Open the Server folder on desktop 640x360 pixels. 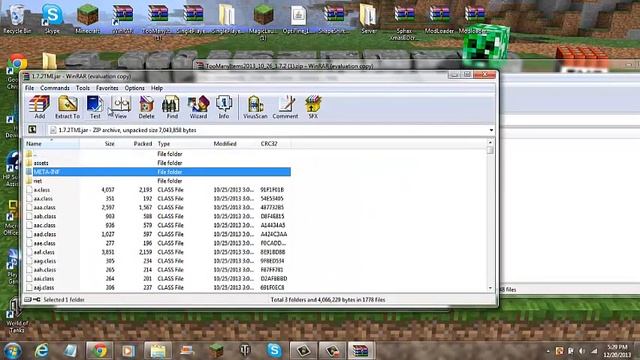click(368, 19)
